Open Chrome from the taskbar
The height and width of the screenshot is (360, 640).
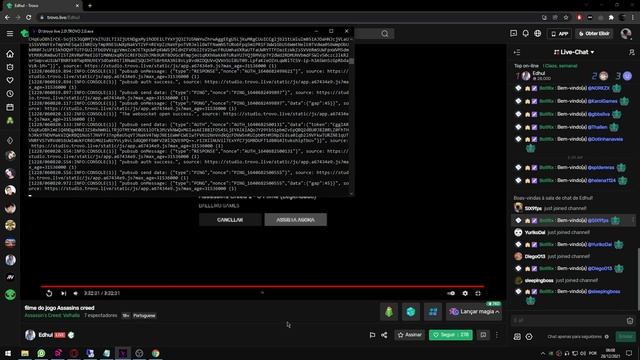click(x=156, y=353)
